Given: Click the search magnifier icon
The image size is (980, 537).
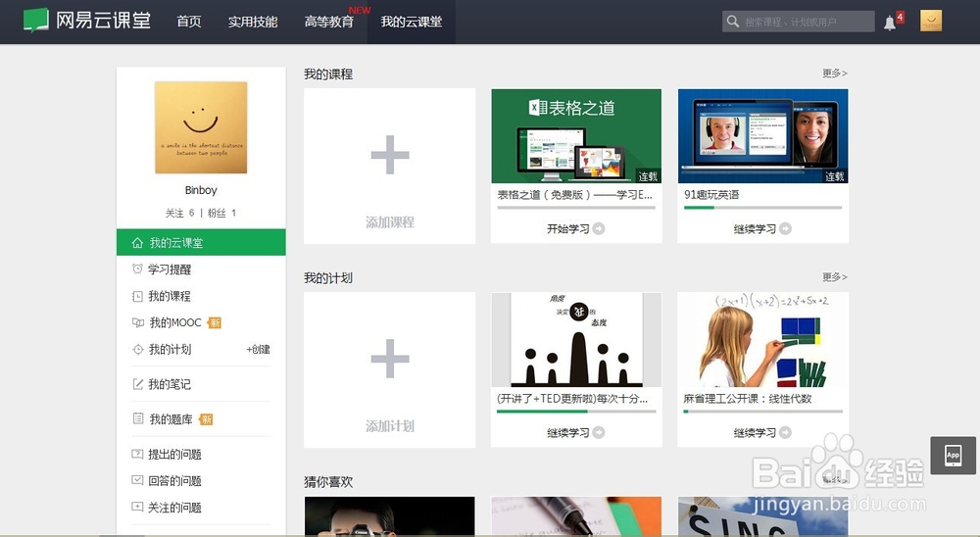Looking at the screenshot, I should point(732,22).
